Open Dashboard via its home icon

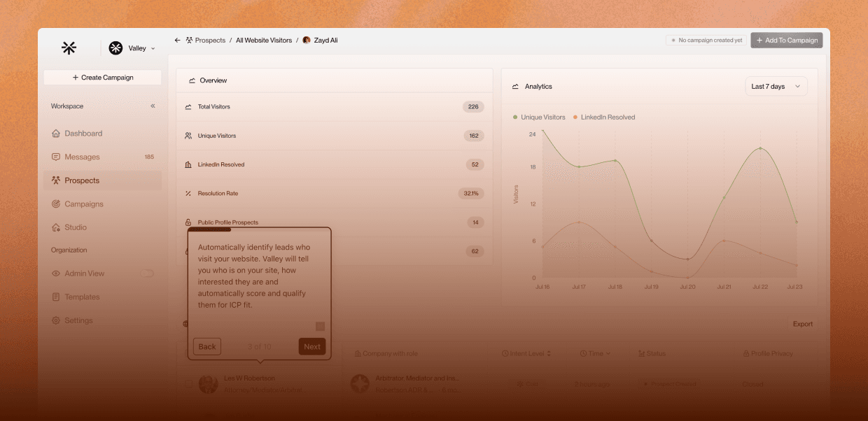pos(56,134)
